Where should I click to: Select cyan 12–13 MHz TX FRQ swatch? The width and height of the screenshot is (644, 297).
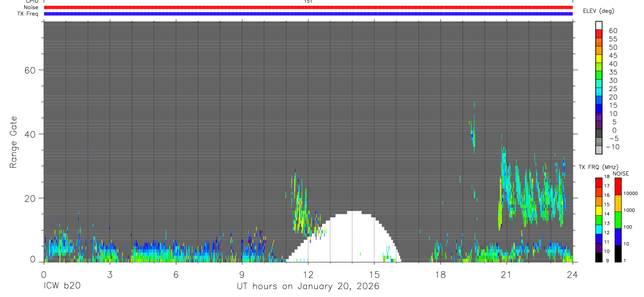click(599, 229)
